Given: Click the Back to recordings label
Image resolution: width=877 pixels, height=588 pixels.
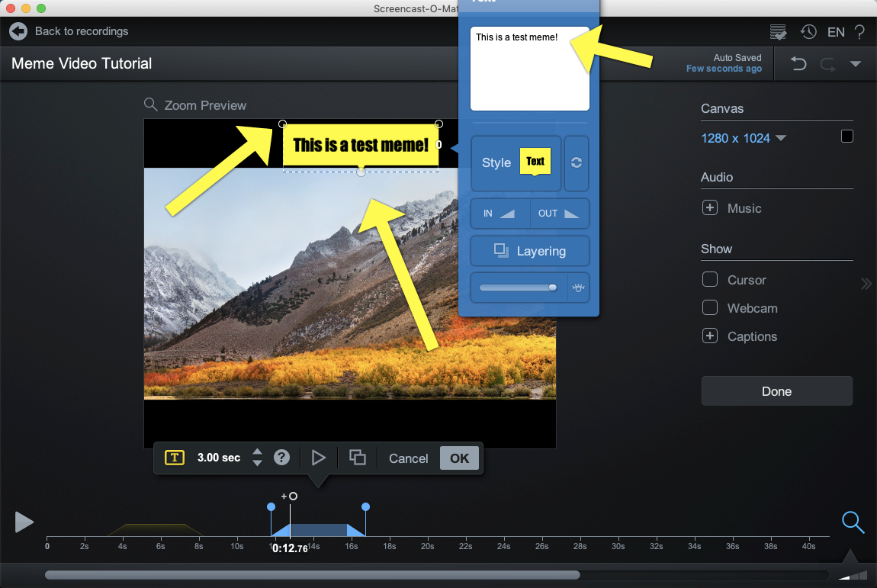Looking at the screenshot, I should (82, 31).
